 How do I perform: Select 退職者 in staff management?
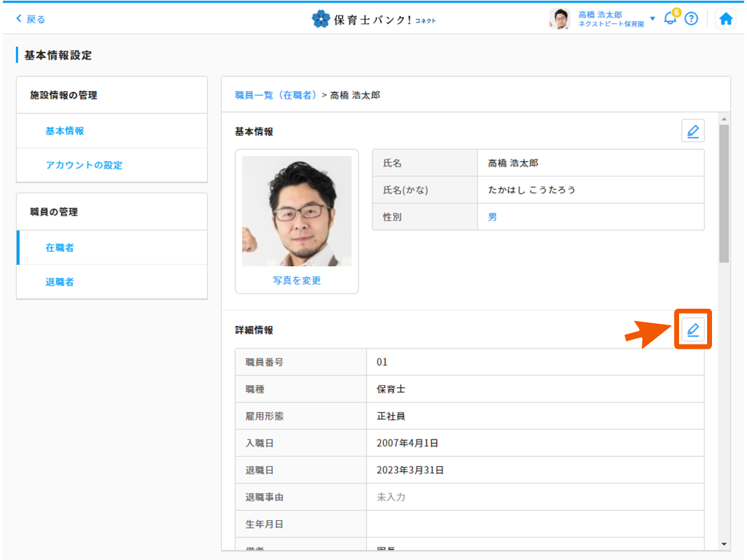tap(60, 282)
